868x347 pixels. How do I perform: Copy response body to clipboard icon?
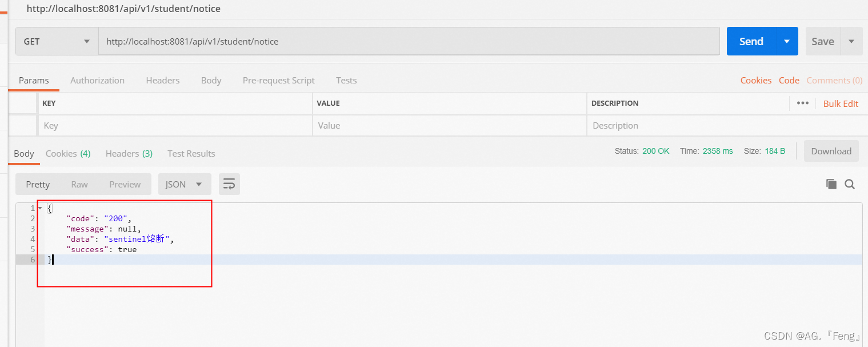[x=831, y=184]
